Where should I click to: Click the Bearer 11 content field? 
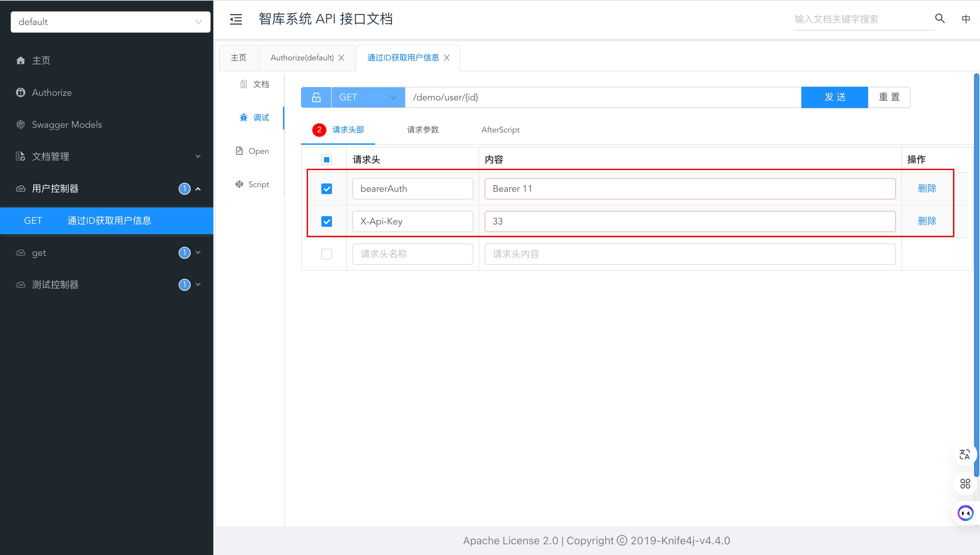point(690,189)
